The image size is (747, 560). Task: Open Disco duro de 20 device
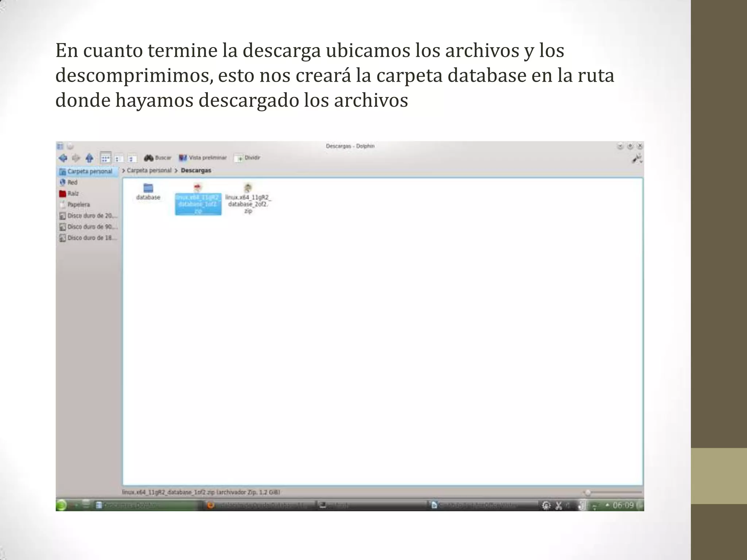[88, 216]
